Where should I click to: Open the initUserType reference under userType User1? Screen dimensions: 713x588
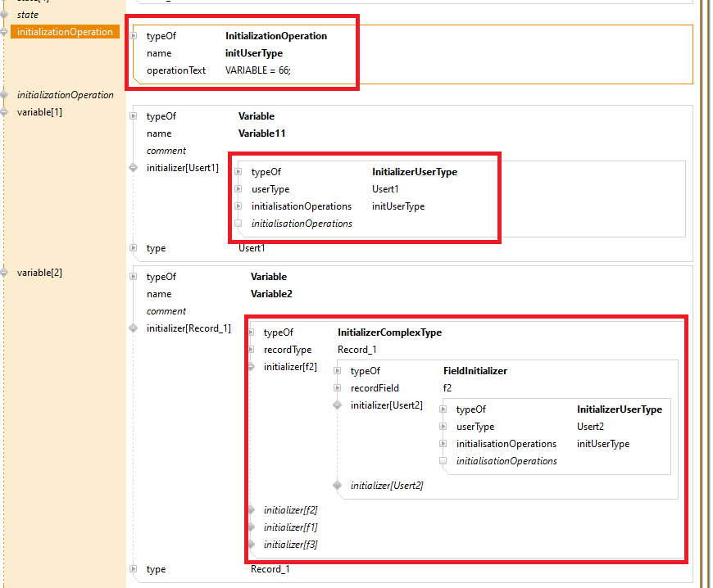pyautogui.click(x=398, y=206)
